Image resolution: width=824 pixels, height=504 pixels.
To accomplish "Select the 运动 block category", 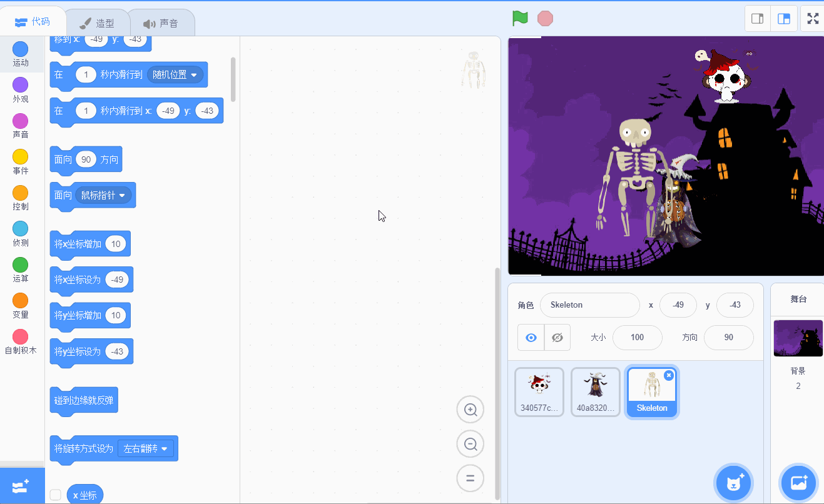I will [21, 55].
